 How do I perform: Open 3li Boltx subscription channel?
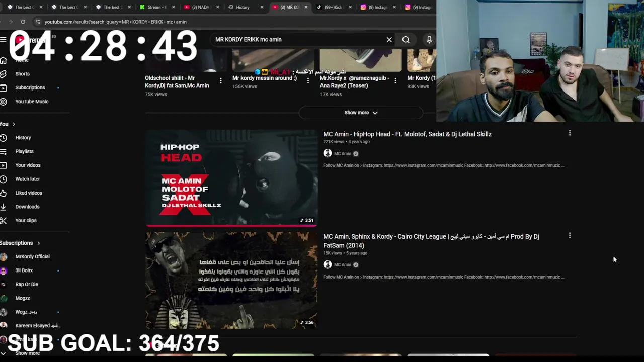[x=24, y=270]
